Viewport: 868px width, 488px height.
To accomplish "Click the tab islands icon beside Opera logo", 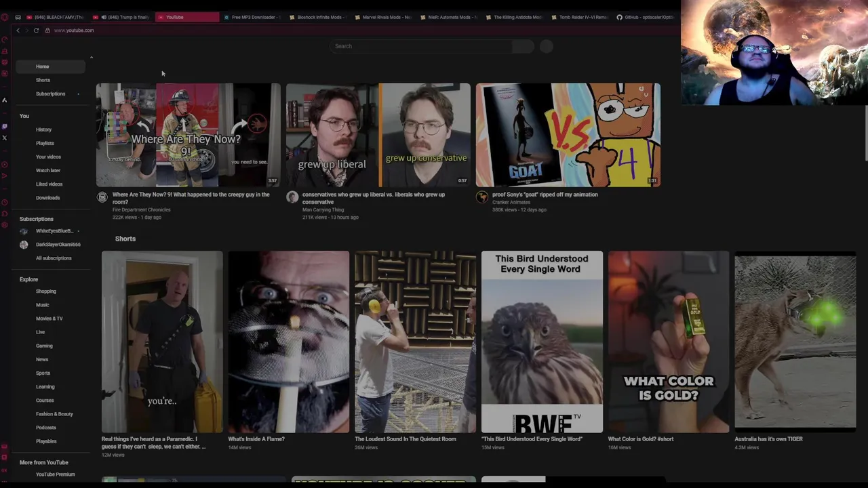I will [x=18, y=17].
